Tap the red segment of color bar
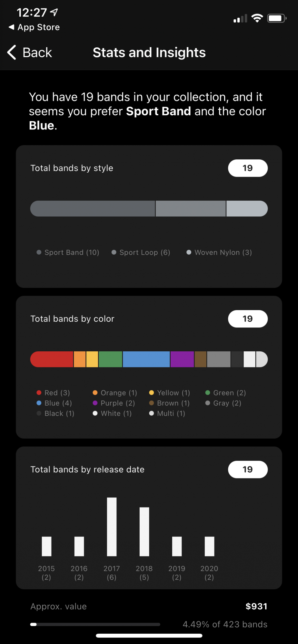 (x=52, y=359)
